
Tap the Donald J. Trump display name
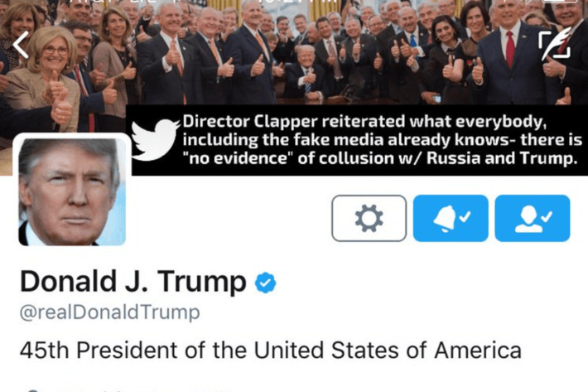[133, 282]
